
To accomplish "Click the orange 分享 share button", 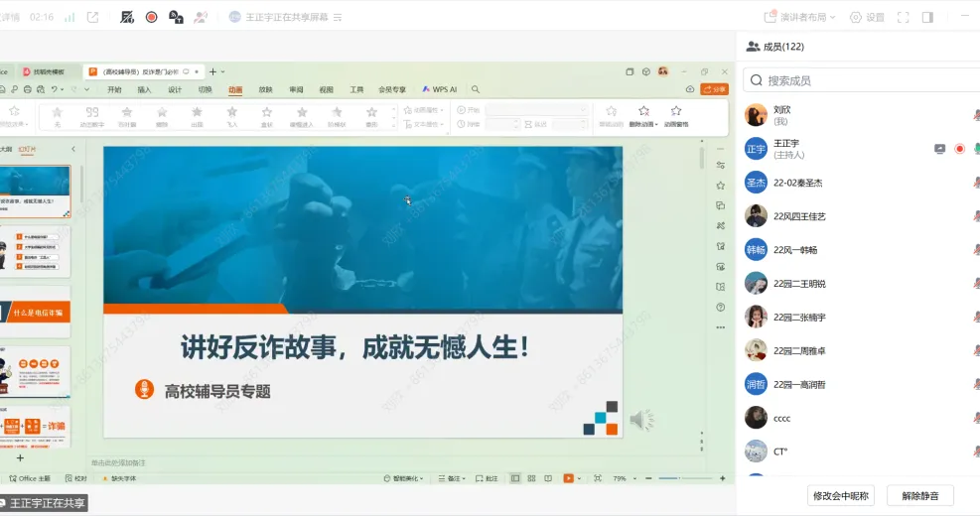I will pyautogui.click(x=715, y=89).
